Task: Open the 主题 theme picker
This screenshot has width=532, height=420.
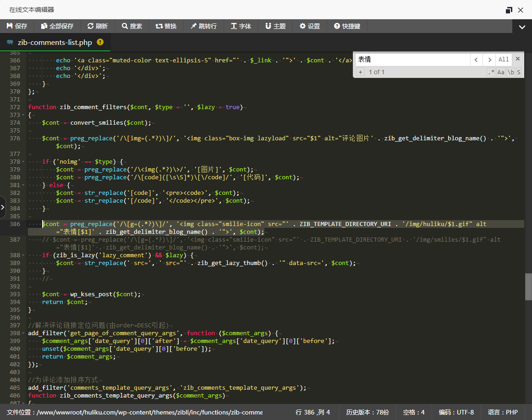Action: coord(275,26)
